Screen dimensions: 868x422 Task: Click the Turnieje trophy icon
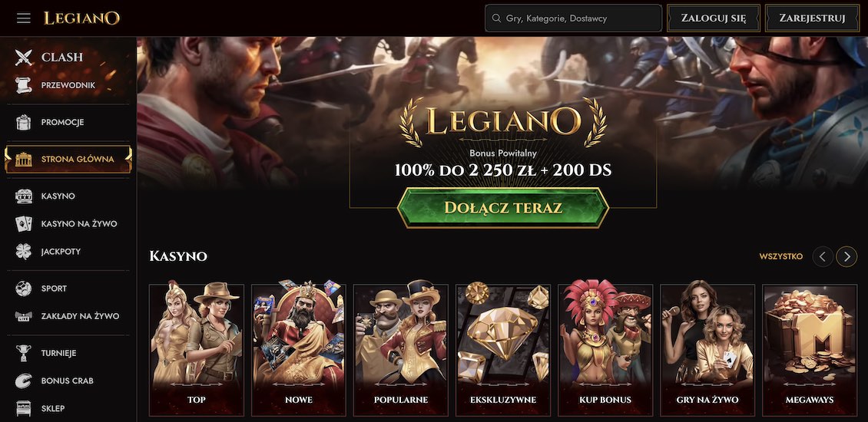click(x=23, y=353)
